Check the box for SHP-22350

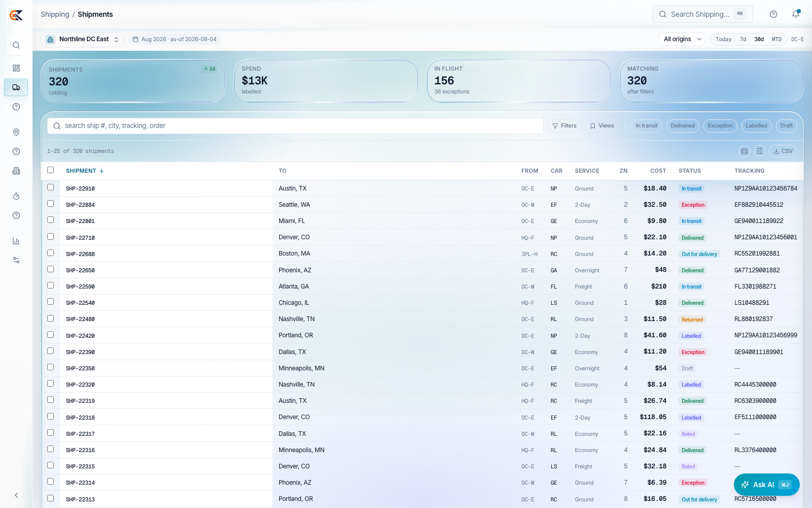[50, 367]
